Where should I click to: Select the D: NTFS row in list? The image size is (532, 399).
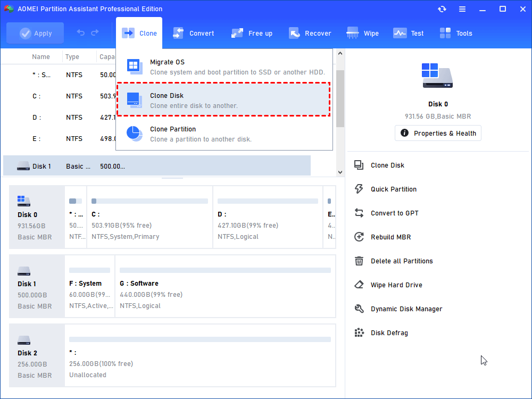coord(60,118)
